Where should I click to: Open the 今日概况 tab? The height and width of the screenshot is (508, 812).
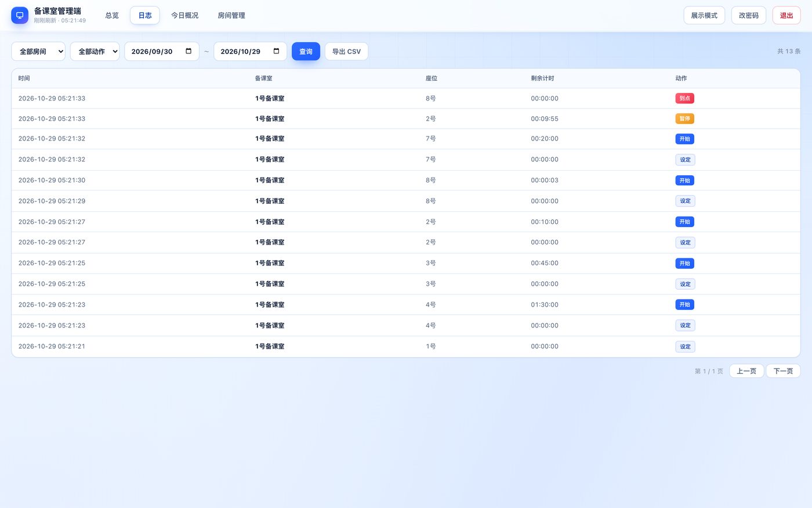184,16
